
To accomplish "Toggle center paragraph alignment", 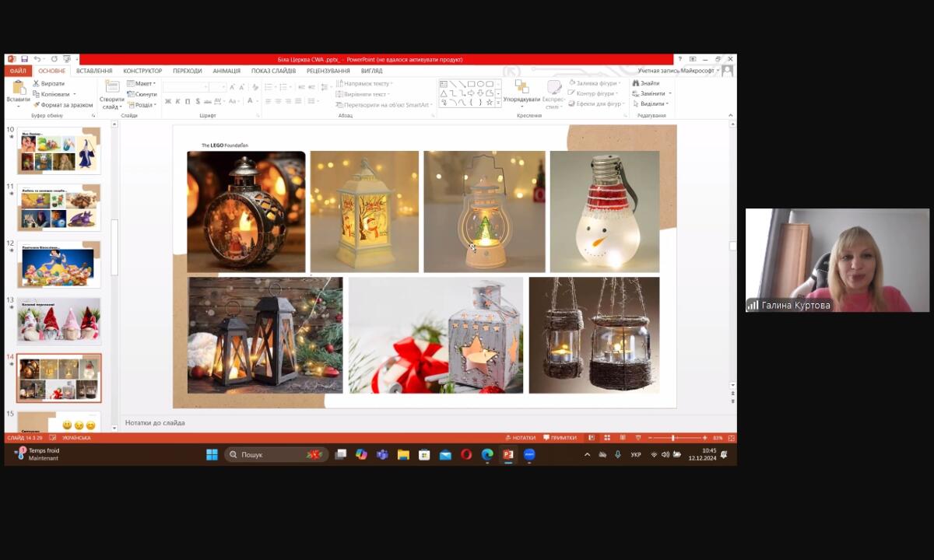I will (x=279, y=101).
